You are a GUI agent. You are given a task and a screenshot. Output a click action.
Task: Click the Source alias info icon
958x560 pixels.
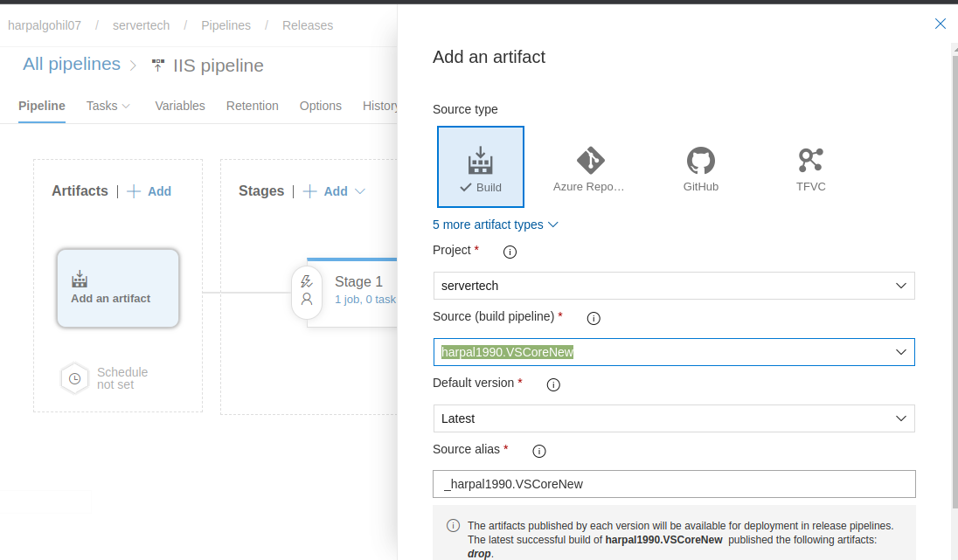click(538, 452)
